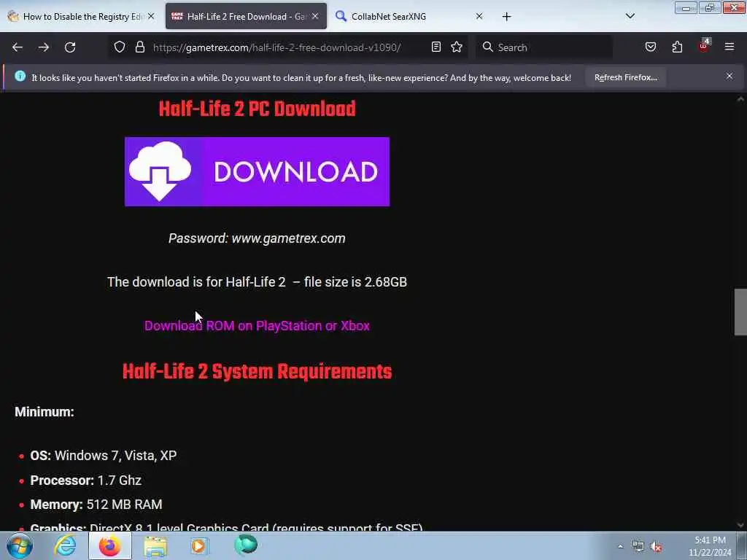747x560 pixels.
Task: Go back to the previous page
Action: click(x=18, y=47)
